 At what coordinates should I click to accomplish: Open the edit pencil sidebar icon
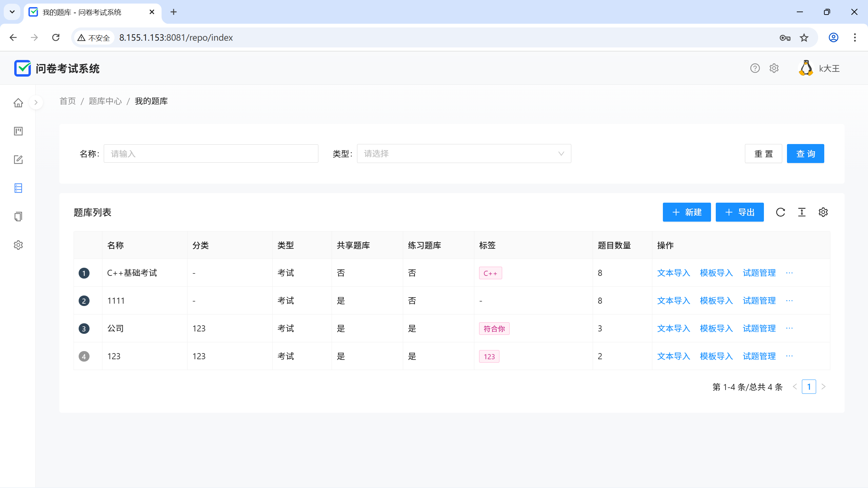click(18, 160)
